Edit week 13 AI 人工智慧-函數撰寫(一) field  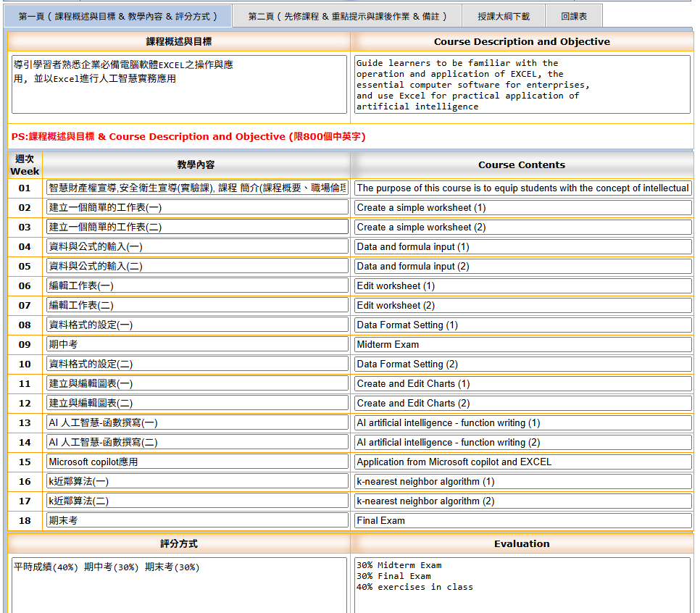[x=197, y=423]
